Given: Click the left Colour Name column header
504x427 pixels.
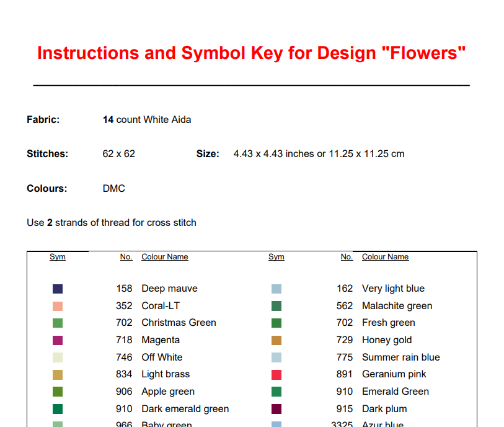Looking at the screenshot, I should (x=165, y=257).
